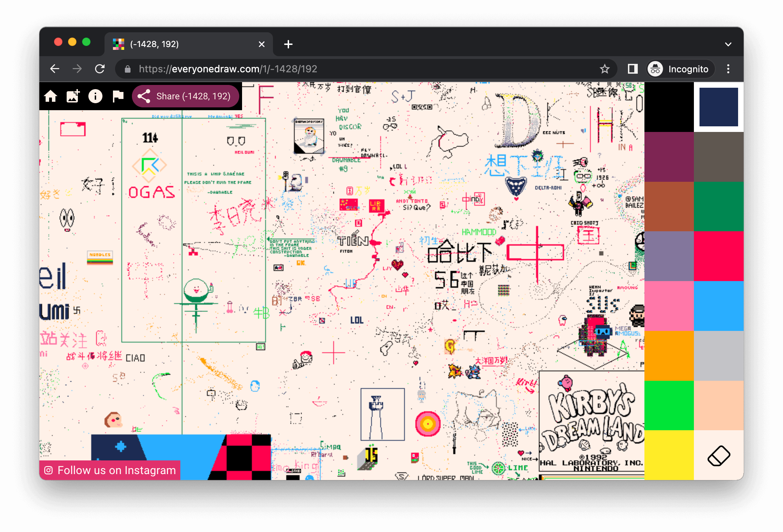Pick the dark navy color swatch

coord(719,107)
